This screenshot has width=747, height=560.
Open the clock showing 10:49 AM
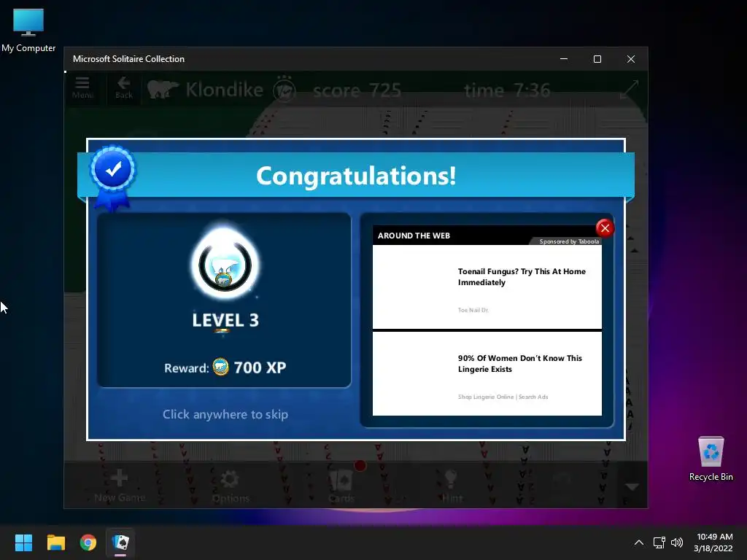click(713, 542)
